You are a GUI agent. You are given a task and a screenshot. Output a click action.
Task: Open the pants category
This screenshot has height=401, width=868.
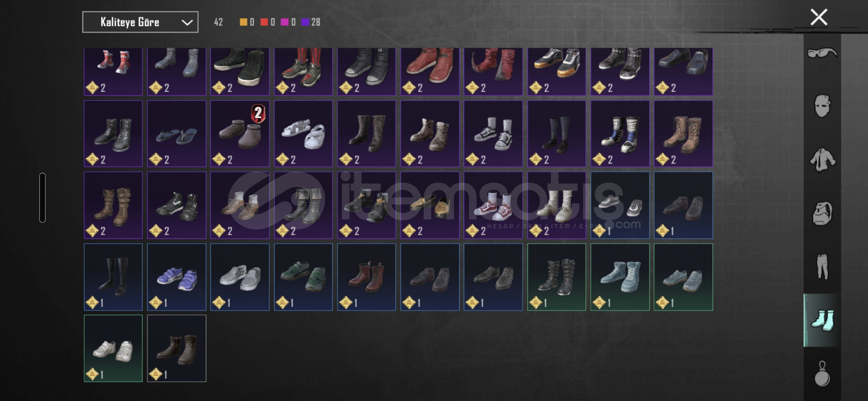(x=822, y=267)
